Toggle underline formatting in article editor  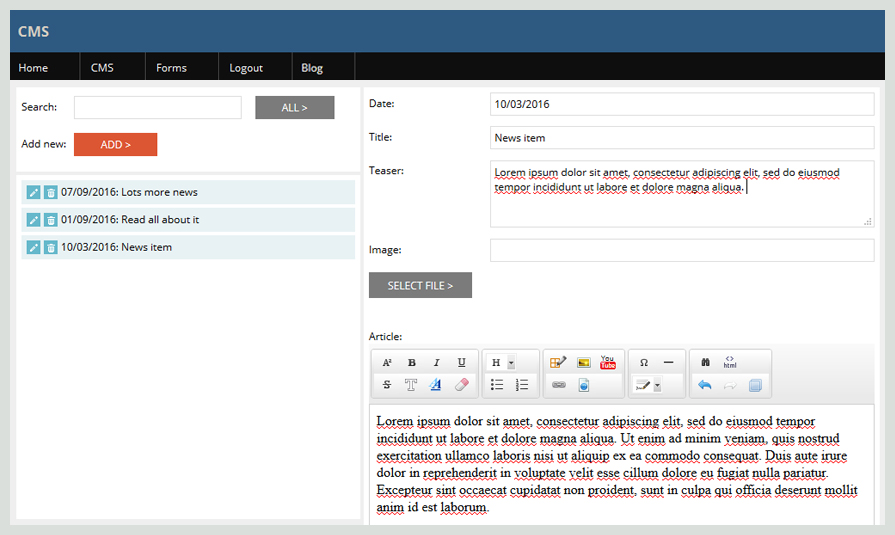pyautogui.click(x=461, y=363)
